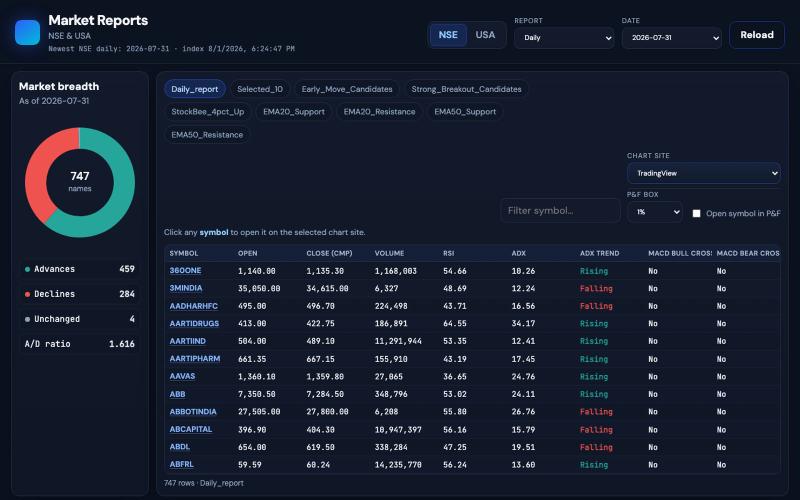Enable Open symbol in P&F checkbox

pyautogui.click(x=696, y=213)
